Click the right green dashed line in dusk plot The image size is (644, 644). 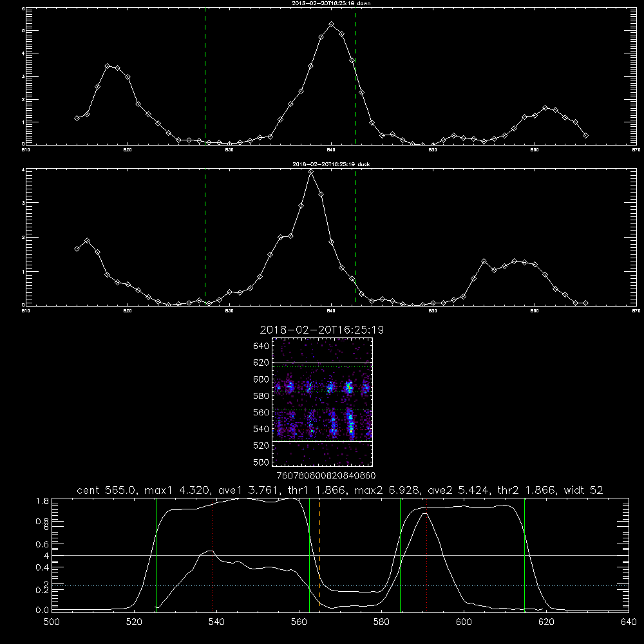355,237
